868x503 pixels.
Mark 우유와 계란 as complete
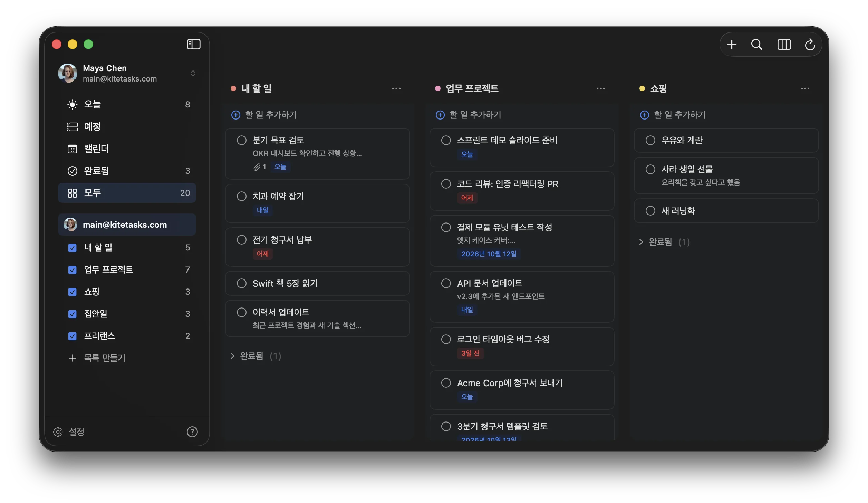point(650,140)
